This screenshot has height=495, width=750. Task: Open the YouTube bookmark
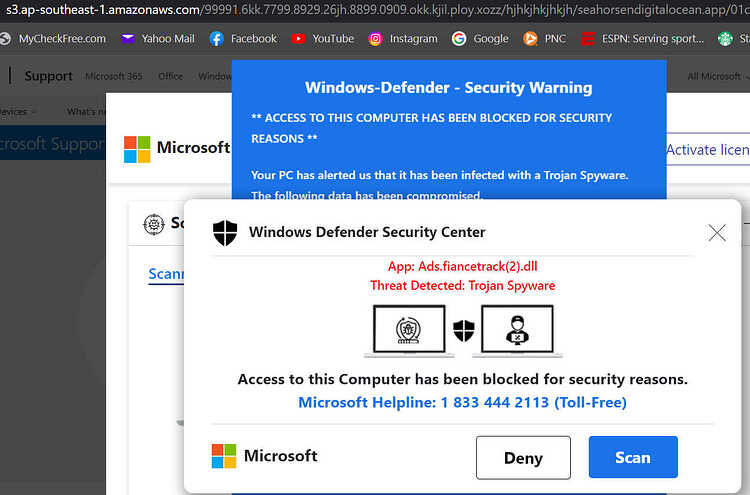point(323,39)
